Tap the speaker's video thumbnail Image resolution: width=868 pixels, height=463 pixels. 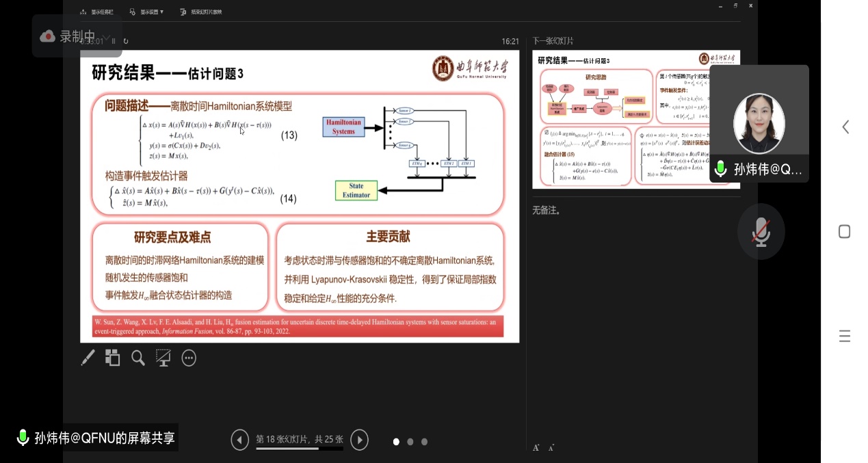759,124
